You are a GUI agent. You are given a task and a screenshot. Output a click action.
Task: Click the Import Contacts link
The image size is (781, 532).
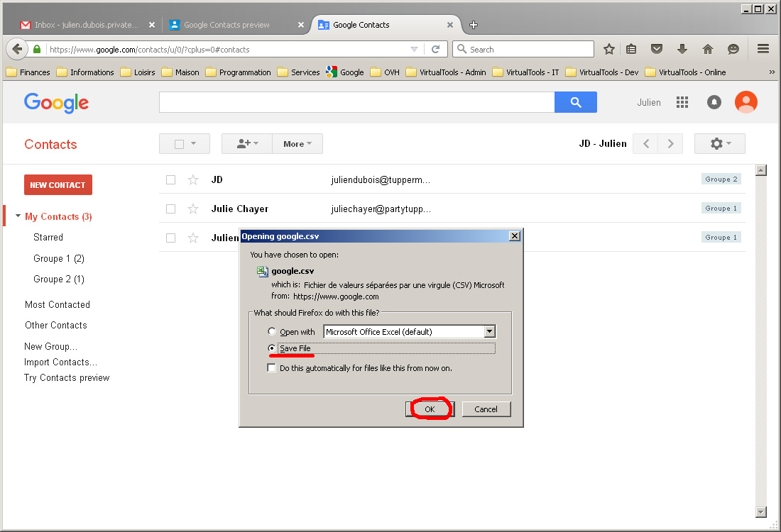pos(60,362)
